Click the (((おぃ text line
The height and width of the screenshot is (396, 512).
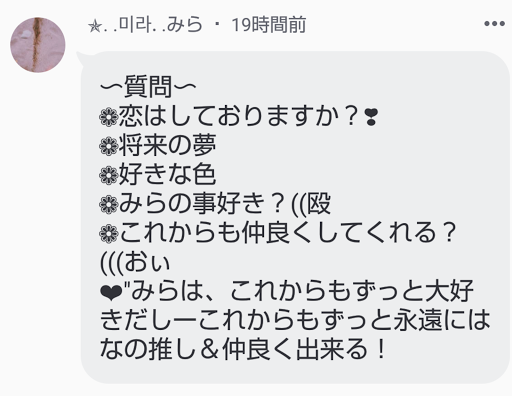click(135, 262)
